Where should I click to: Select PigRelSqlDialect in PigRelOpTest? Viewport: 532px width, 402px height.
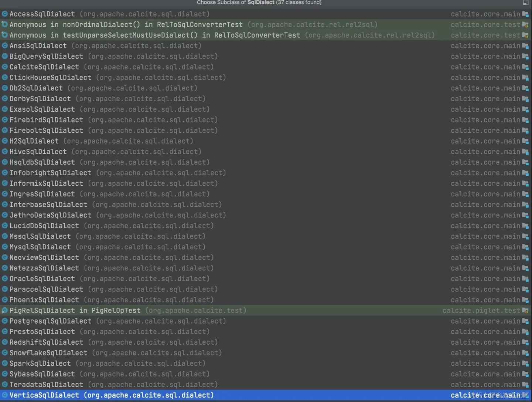tap(265, 311)
